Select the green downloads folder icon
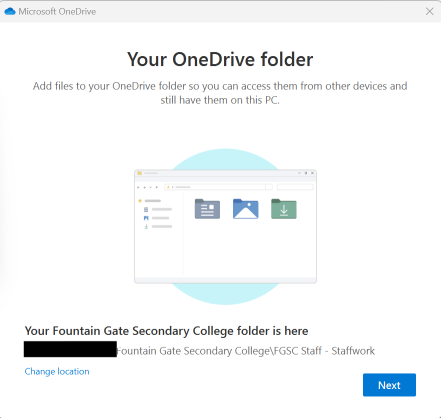This screenshot has height=418, width=441. 284,209
